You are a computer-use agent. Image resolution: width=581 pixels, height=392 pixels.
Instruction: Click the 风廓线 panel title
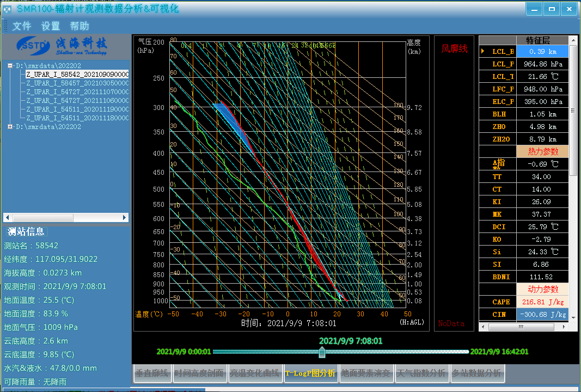[454, 48]
